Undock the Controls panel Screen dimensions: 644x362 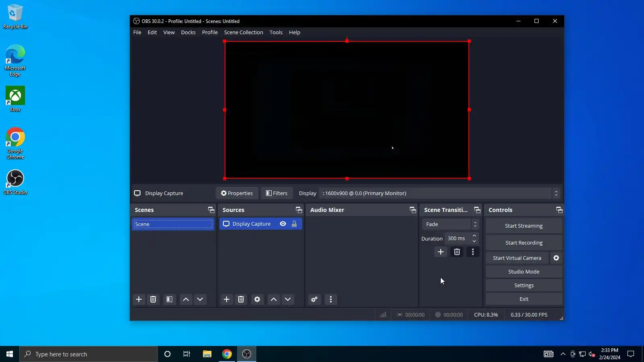(x=559, y=210)
